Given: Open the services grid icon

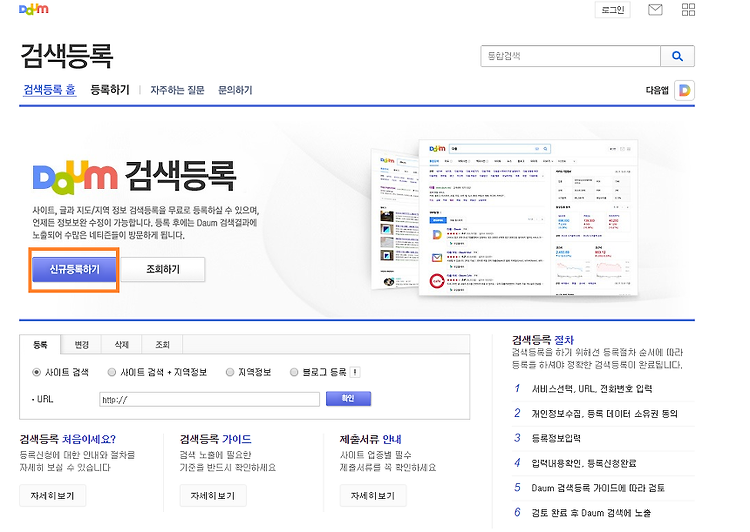Looking at the screenshot, I should (x=688, y=10).
